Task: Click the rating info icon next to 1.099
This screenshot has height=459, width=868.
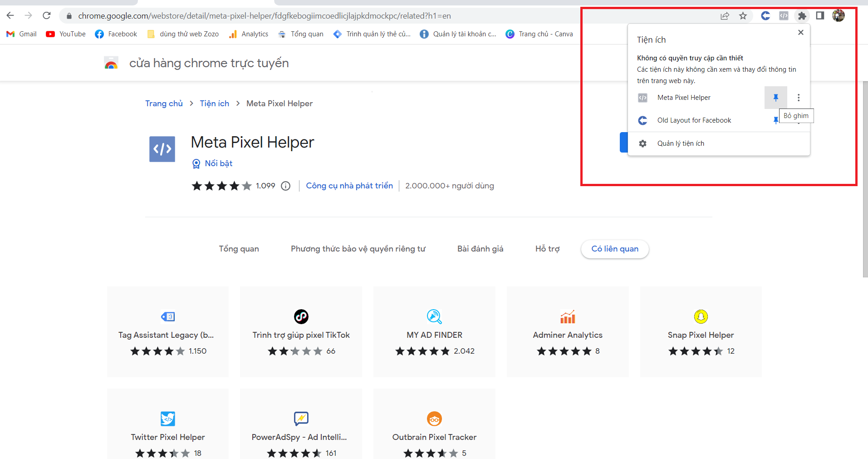Action: (x=285, y=186)
